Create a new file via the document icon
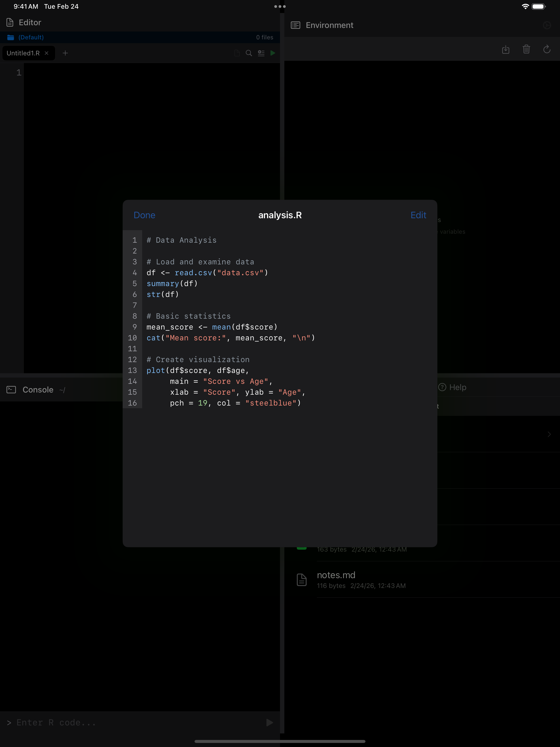Screen dimensions: 560x747 coord(237,53)
